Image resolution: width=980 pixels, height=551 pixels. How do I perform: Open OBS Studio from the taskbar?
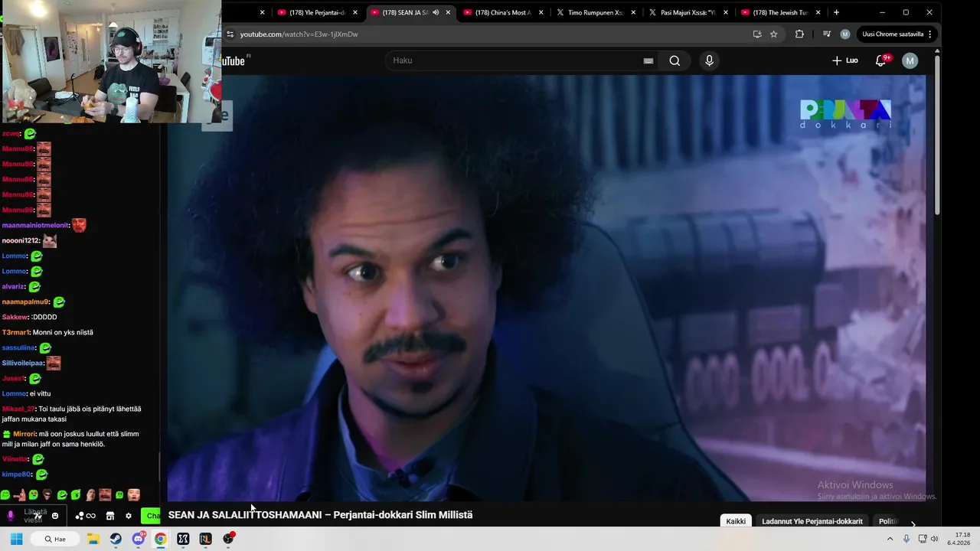228,539
